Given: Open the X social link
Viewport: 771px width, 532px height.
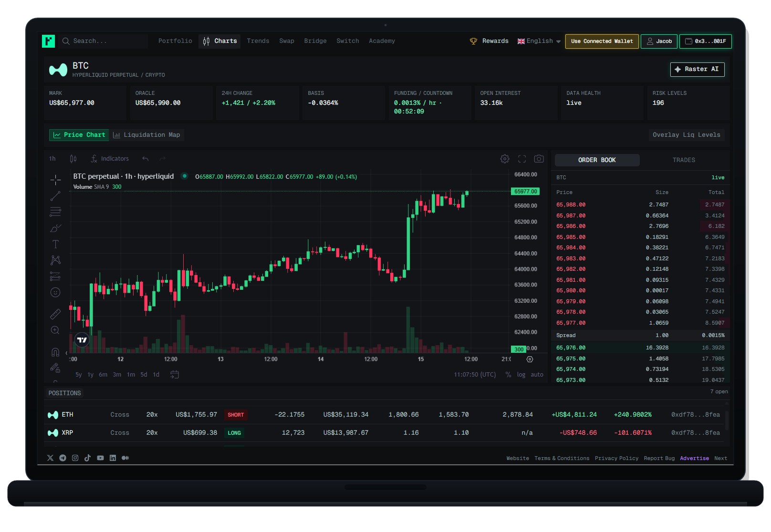Looking at the screenshot, I should 50,458.
